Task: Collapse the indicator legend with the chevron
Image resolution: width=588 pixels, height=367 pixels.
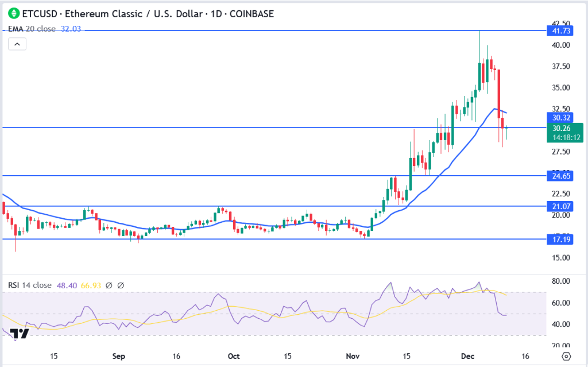Action: pyautogui.click(x=17, y=44)
